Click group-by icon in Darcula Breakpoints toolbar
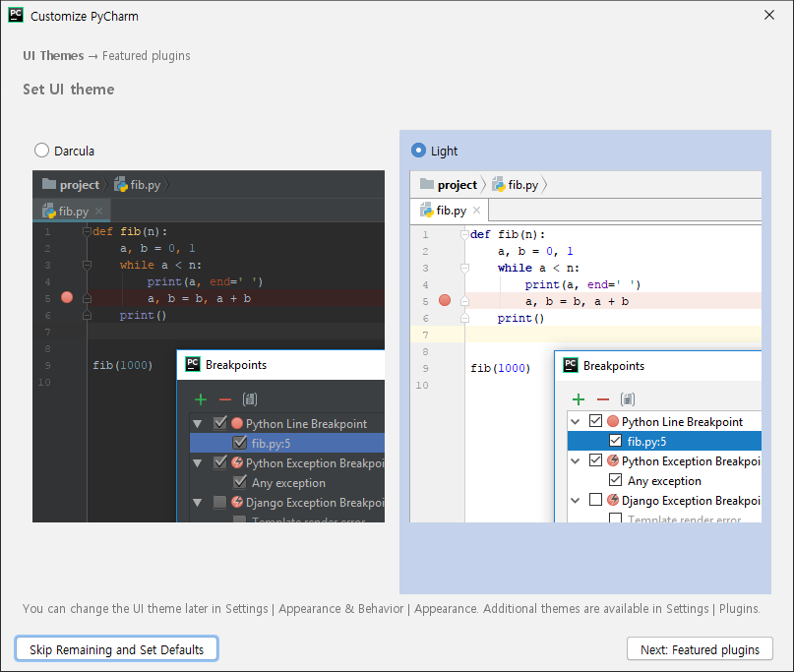794x672 pixels. click(250, 399)
